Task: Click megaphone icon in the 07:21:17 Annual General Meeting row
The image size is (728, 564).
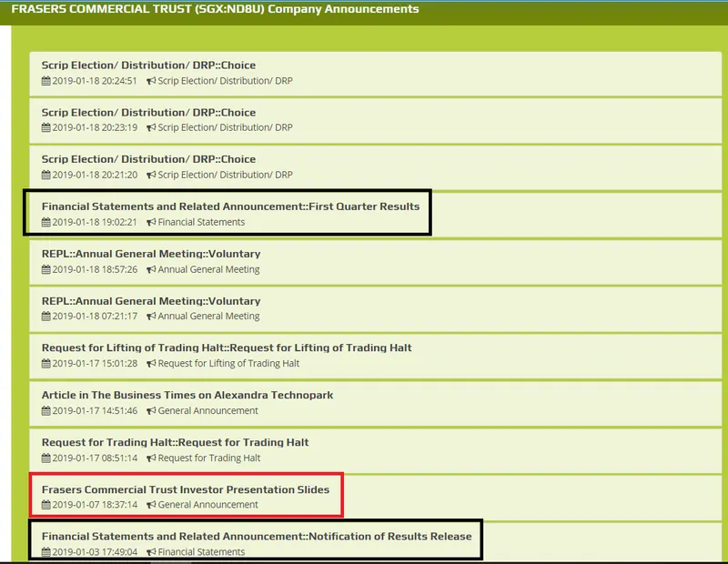Action: (151, 317)
